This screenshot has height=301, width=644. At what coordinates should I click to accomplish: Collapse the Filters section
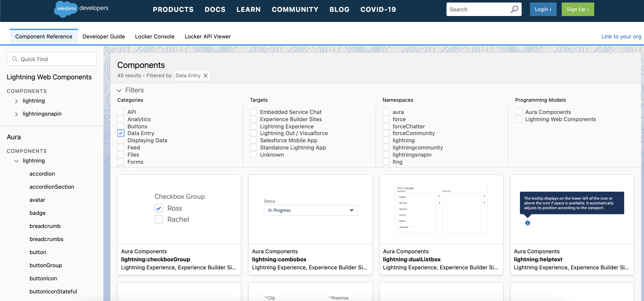[119, 90]
